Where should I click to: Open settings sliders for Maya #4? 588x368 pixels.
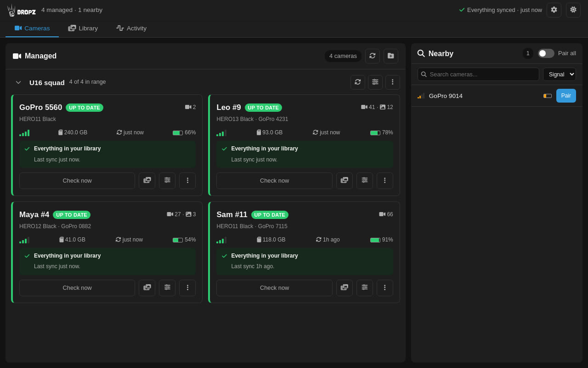(x=167, y=288)
